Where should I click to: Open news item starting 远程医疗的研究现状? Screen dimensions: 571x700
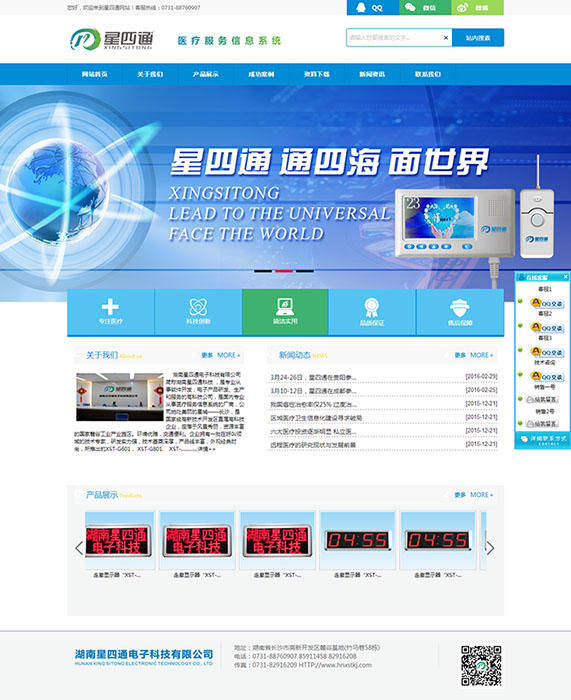pyautogui.click(x=313, y=445)
